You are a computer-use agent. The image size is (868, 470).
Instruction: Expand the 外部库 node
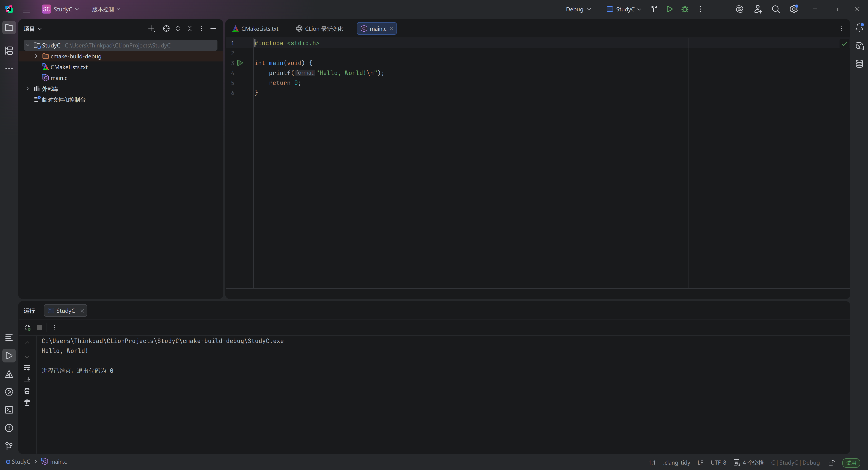(28, 89)
